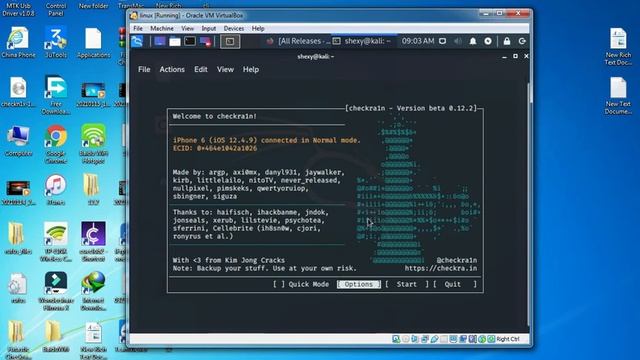Screen dimensions: 640x360
Task: Open VirtualBox View menu
Action: pos(187,28)
